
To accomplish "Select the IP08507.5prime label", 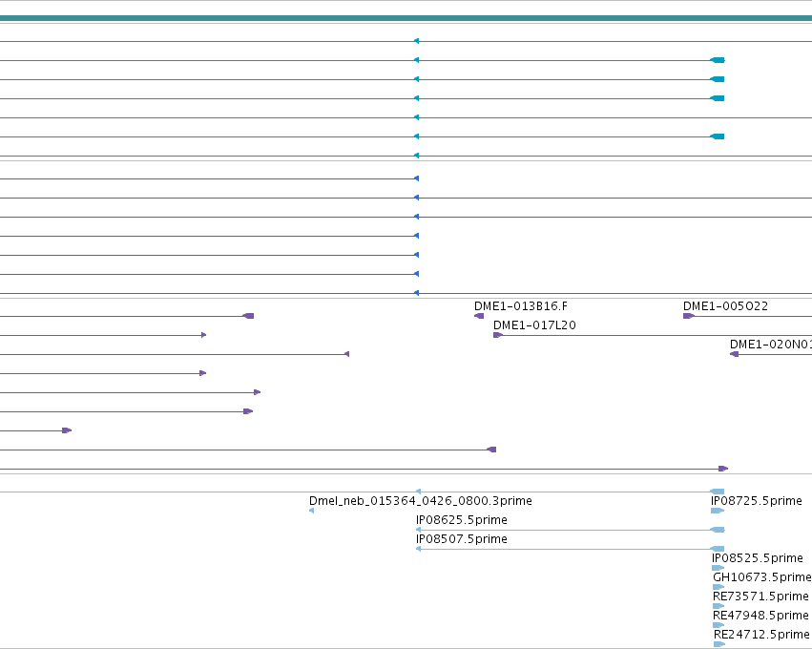I will tap(462, 539).
